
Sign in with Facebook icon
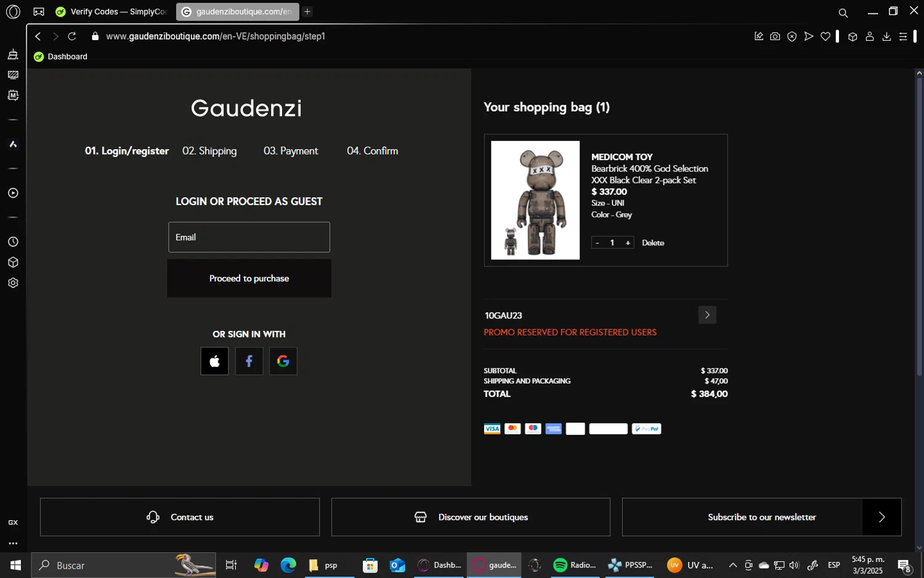click(x=249, y=361)
